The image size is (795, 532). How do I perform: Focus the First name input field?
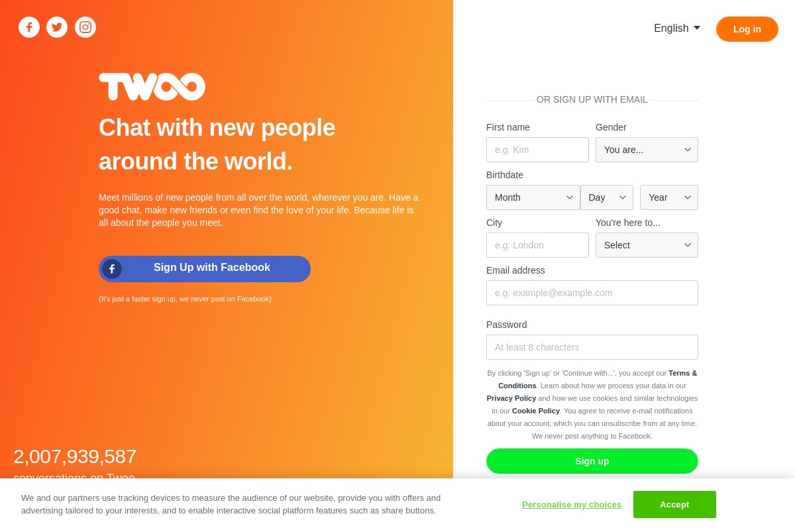pos(537,150)
